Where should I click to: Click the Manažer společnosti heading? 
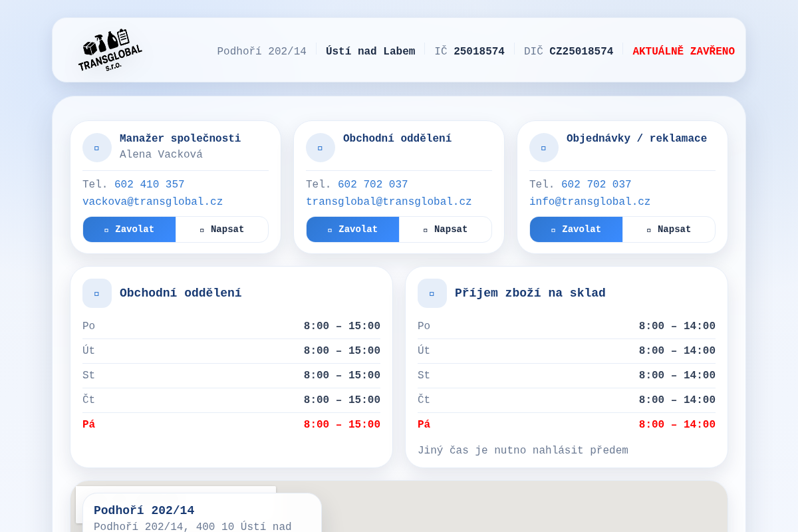(x=180, y=138)
